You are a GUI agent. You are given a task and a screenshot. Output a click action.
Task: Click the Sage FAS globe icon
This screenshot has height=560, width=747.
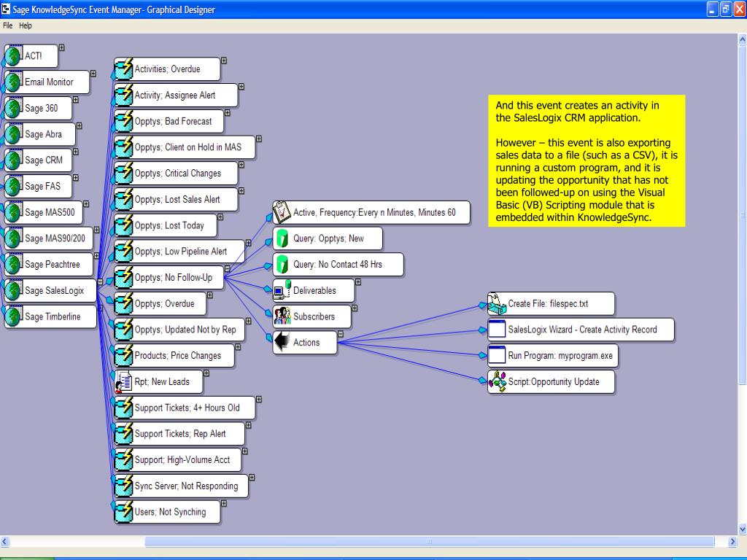14,186
